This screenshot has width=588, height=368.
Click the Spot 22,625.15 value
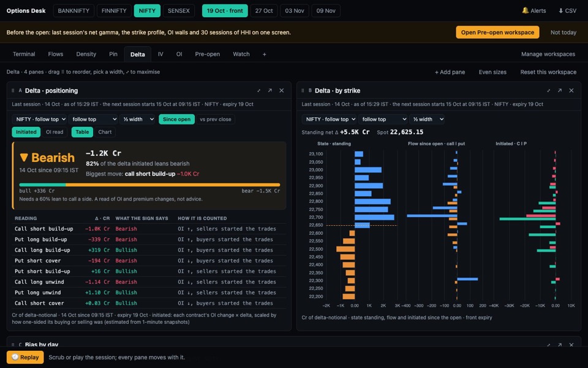(407, 132)
